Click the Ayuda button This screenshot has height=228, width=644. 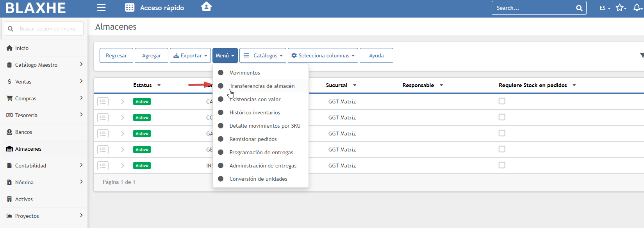tap(376, 55)
